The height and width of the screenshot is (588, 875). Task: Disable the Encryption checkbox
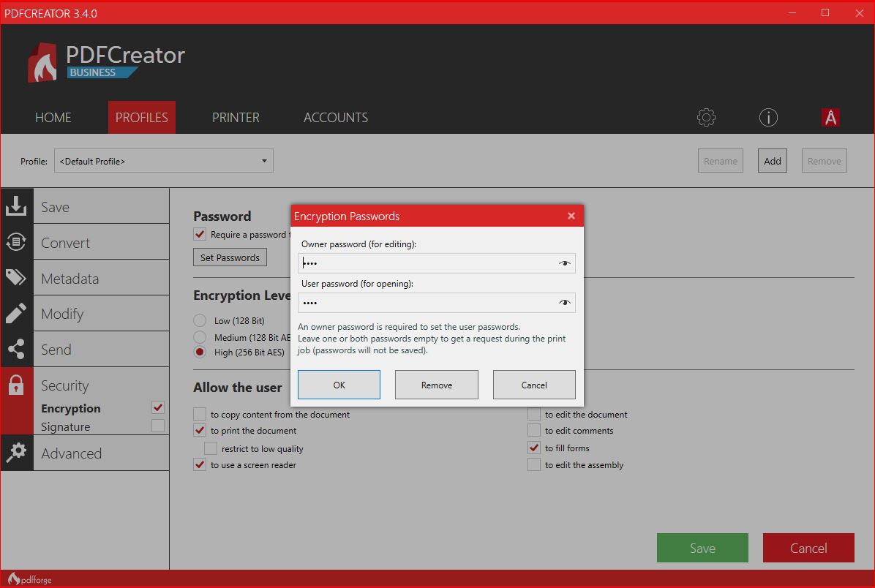pos(157,407)
